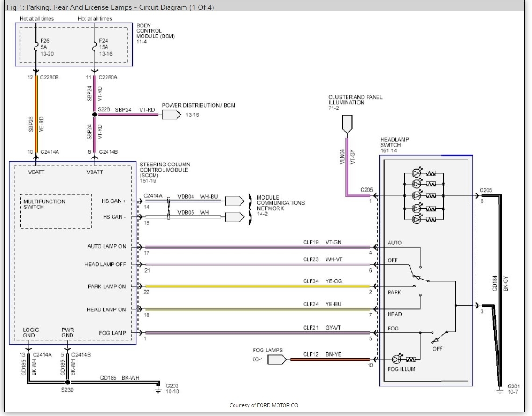Click the Multifunction Switch dashed box

click(x=56, y=211)
